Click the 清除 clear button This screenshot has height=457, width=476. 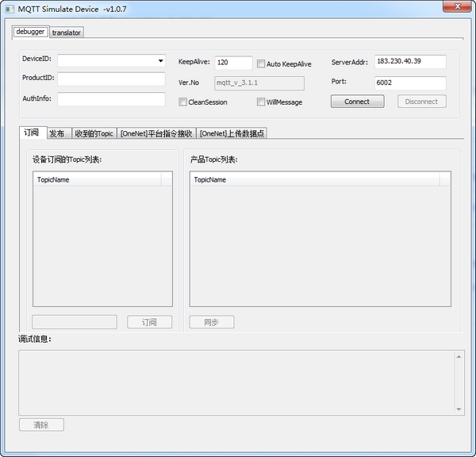click(41, 424)
